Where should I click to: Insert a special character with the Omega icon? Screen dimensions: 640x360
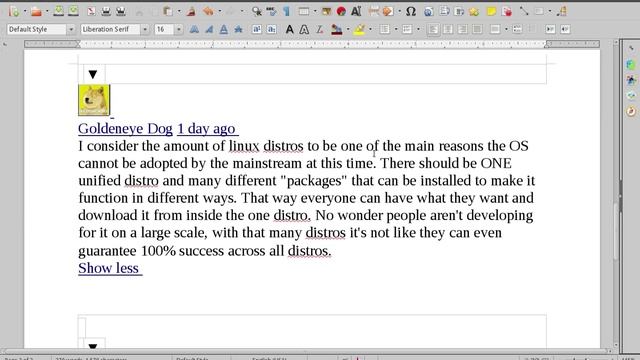(x=411, y=11)
